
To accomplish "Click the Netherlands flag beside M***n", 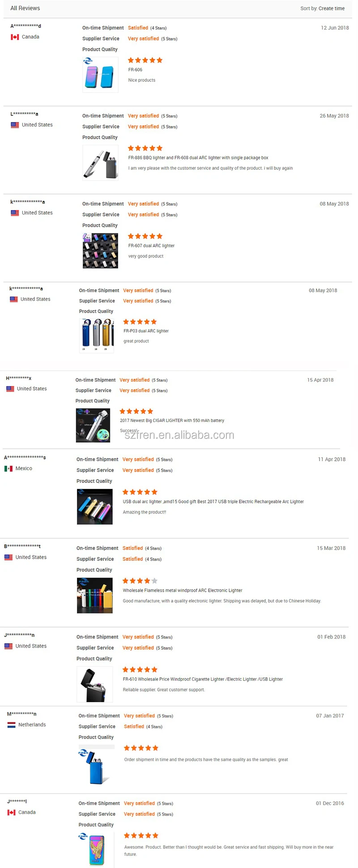I will pos(12,725).
